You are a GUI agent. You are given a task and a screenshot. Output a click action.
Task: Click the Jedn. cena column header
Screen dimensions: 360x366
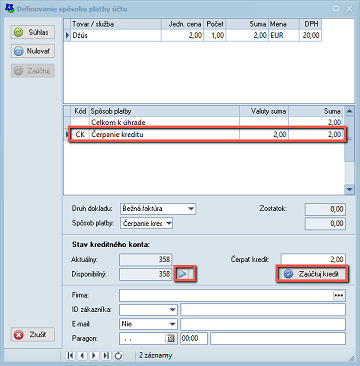183,24
